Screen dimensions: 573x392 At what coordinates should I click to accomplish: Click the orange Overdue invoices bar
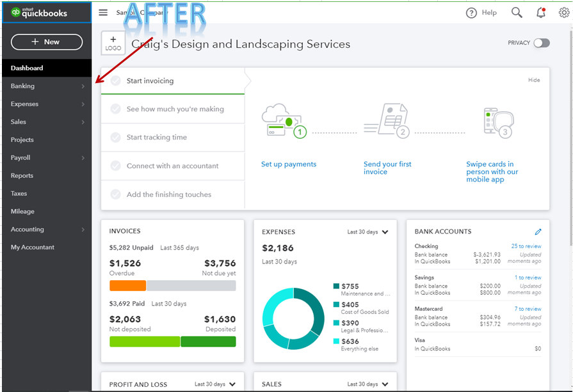[127, 285]
